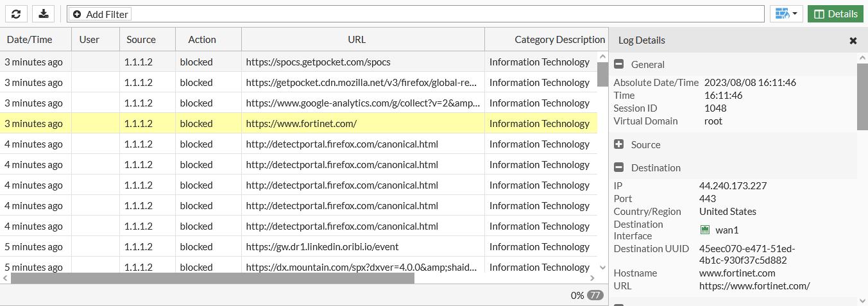Select the spocs.getpocket.com log row

point(318,62)
